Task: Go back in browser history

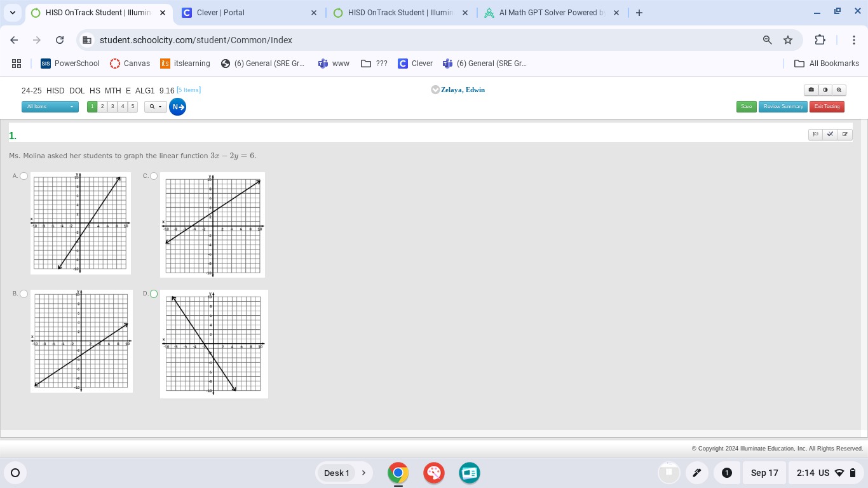Action: pyautogui.click(x=14, y=40)
